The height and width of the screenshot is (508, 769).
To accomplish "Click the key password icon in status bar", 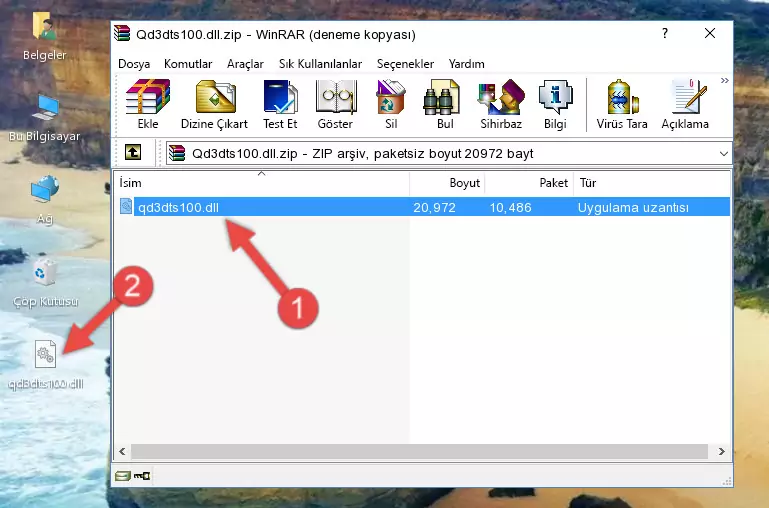I will coord(142,475).
